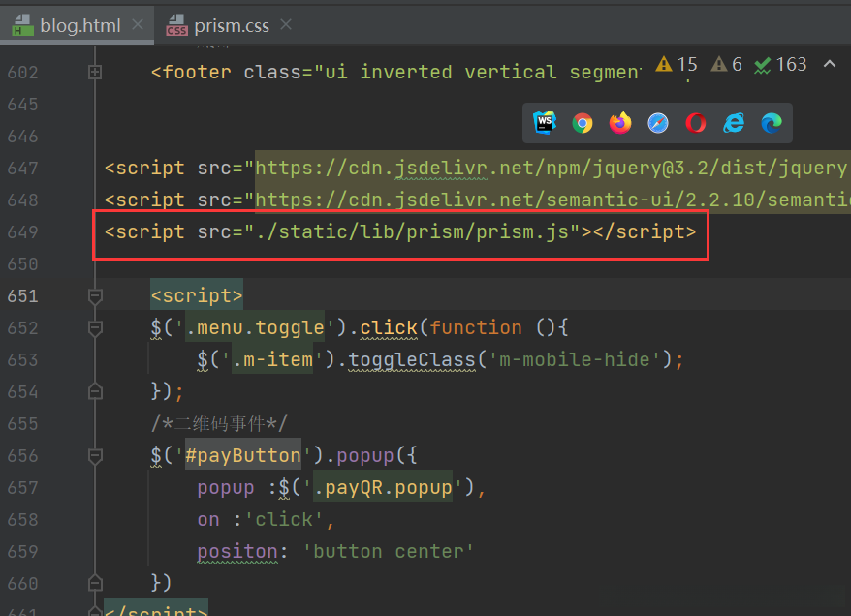Close the blog.html tab

[138, 24]
